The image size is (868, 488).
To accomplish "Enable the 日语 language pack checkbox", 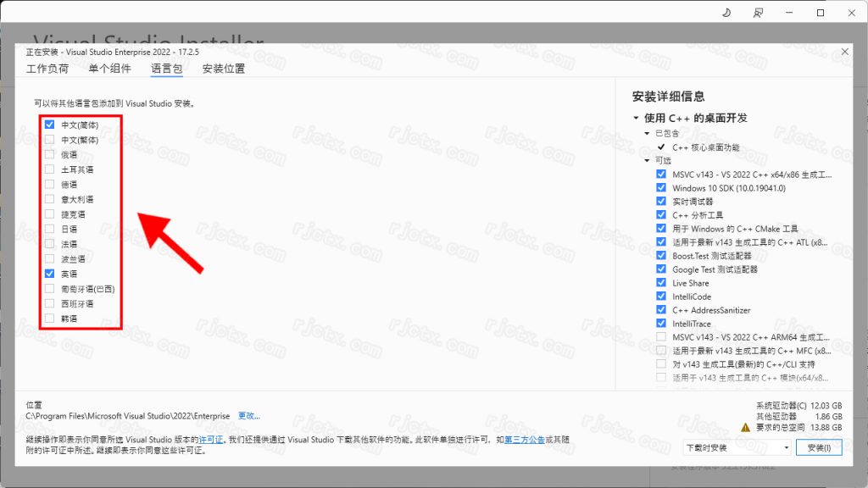I will coord(50,229).
